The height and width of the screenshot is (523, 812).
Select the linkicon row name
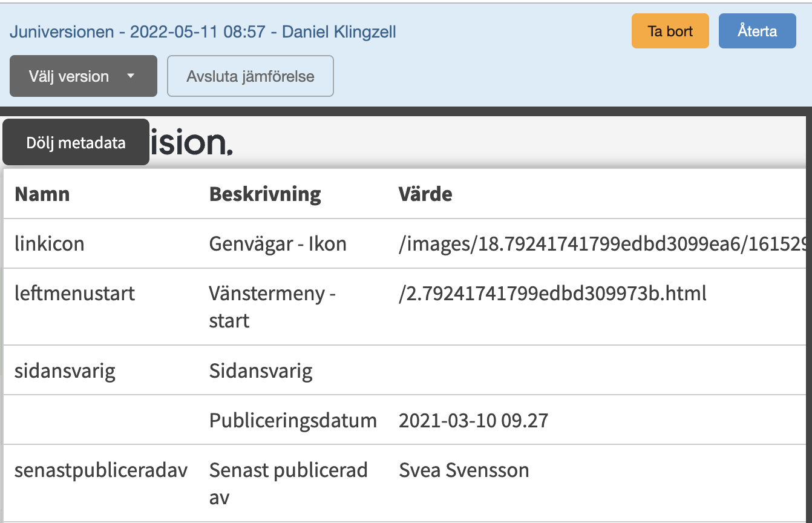[50, 243]
